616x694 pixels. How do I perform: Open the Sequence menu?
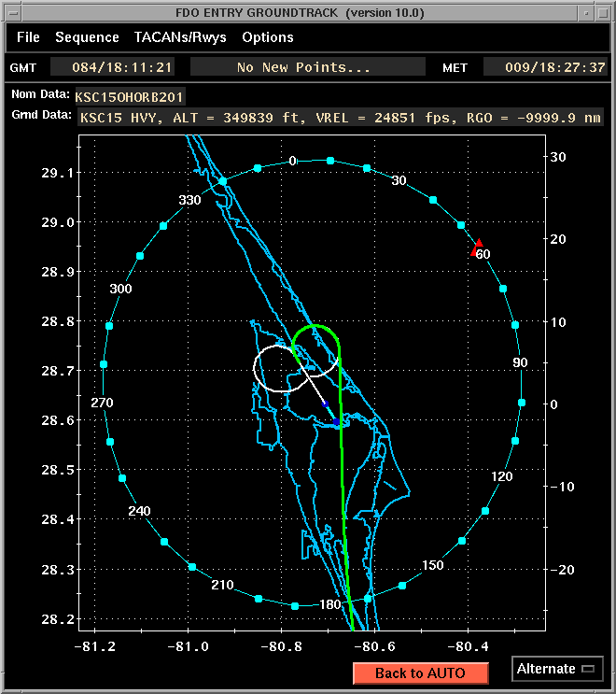(x=87, y=37)
